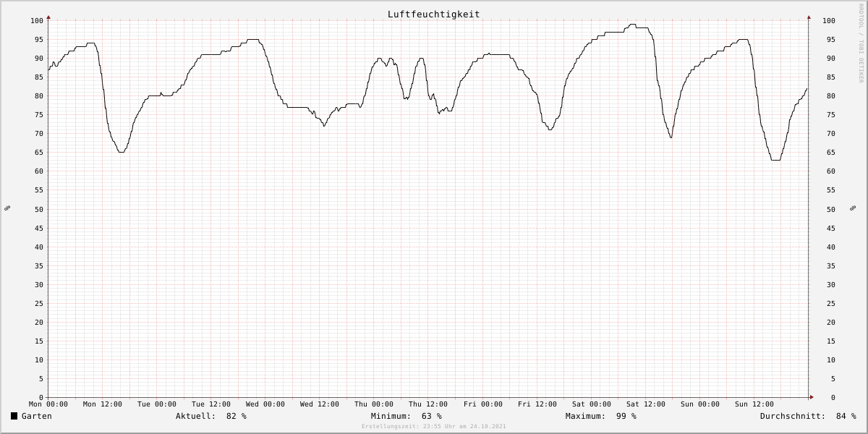Click the Fri 00:00 time axis label

click(483, 404)
